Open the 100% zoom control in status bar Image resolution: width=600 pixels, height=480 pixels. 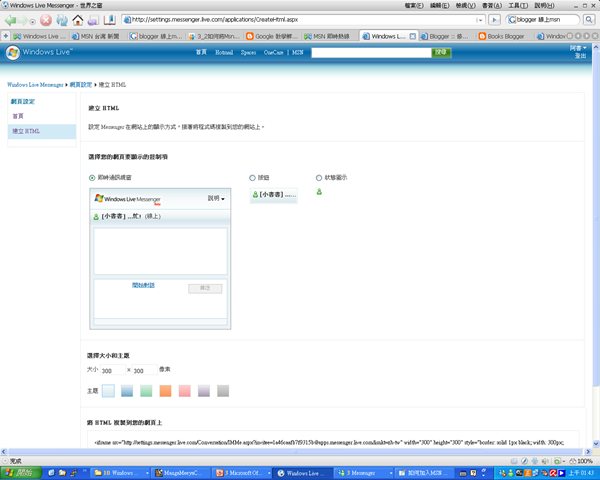pyautogui.click(x=581, y=461)
